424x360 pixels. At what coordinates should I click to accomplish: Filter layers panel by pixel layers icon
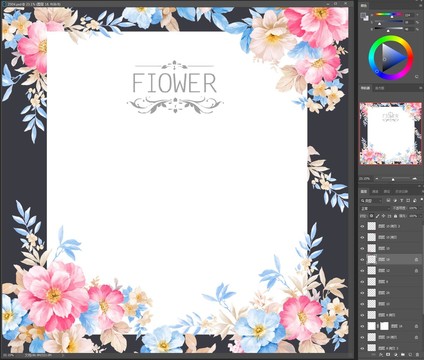tap(388, 200)
